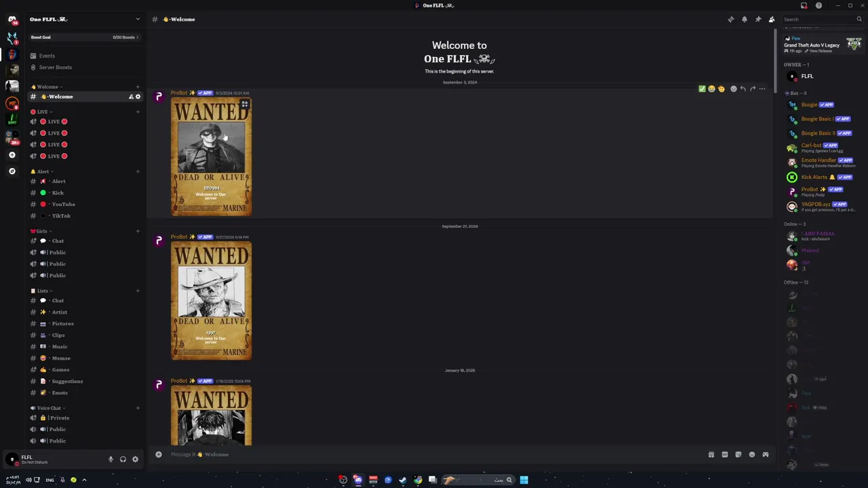Image resolution: width=868 pixels, height=488 pixels.
Task: Join the Private voice channel
Action: tap(85, 418)
